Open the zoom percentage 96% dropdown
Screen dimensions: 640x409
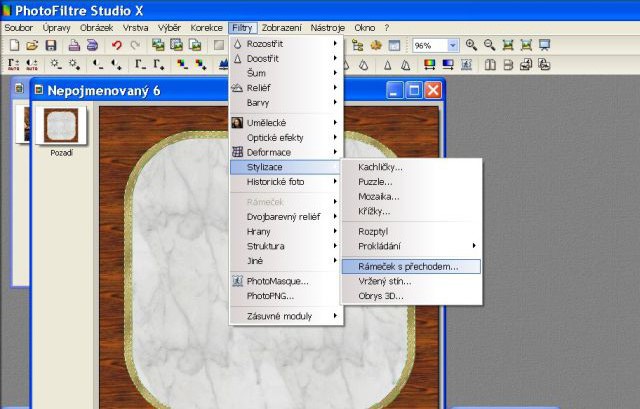(x=453, y=45)
